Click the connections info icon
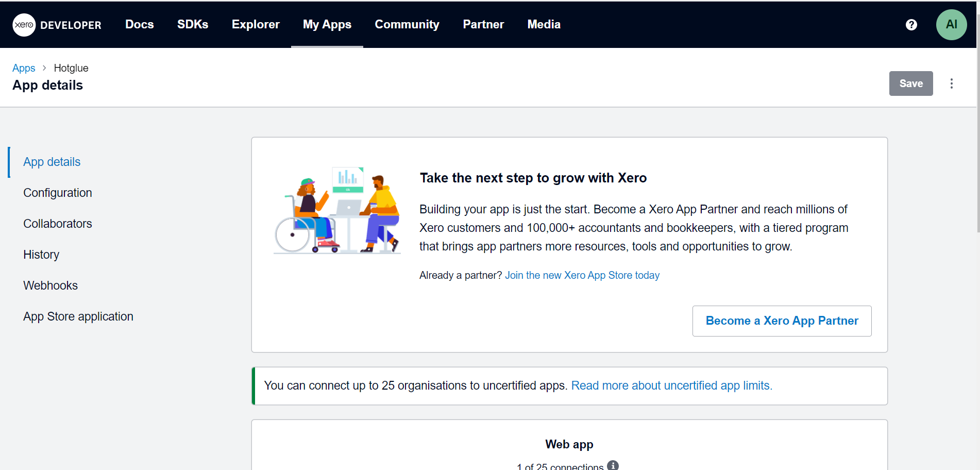The image size is (980, 470). [x=613, y=465]
